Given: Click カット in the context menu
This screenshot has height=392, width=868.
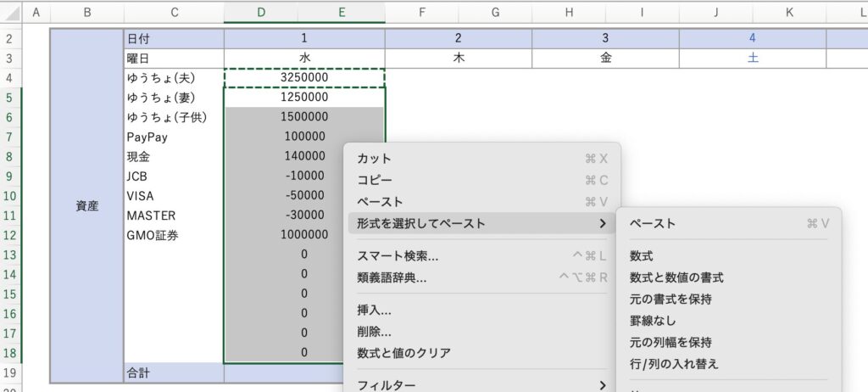Looking at the screenshot, I should coord(375,159).
